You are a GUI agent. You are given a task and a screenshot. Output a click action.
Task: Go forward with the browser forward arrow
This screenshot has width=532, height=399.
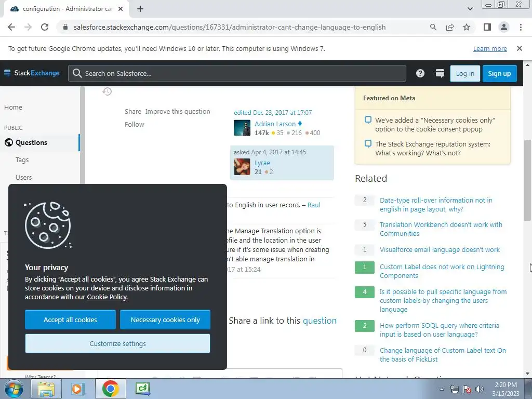coord(28,27)
